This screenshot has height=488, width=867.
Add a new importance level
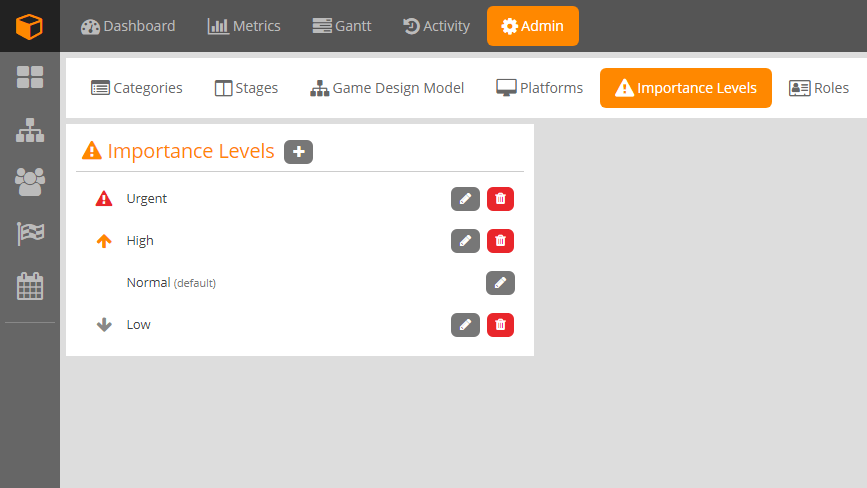(298, 151)
